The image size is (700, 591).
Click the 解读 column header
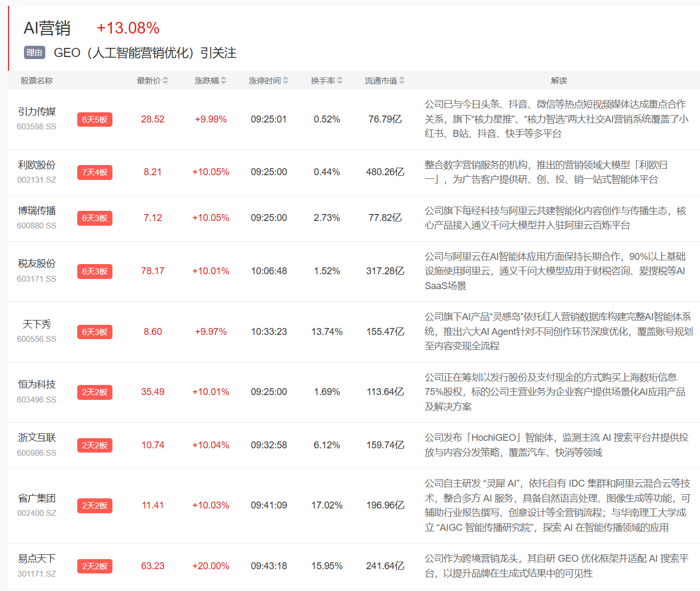(559, 81)
